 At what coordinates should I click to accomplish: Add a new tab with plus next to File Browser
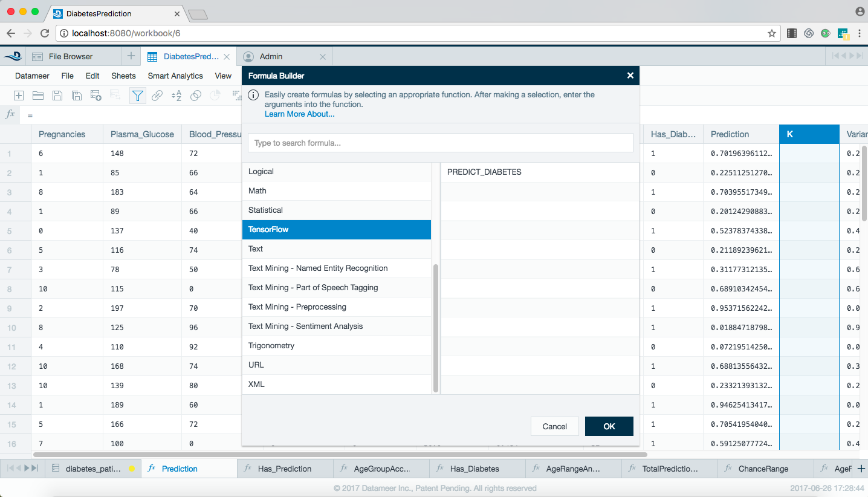pos(131,56)
